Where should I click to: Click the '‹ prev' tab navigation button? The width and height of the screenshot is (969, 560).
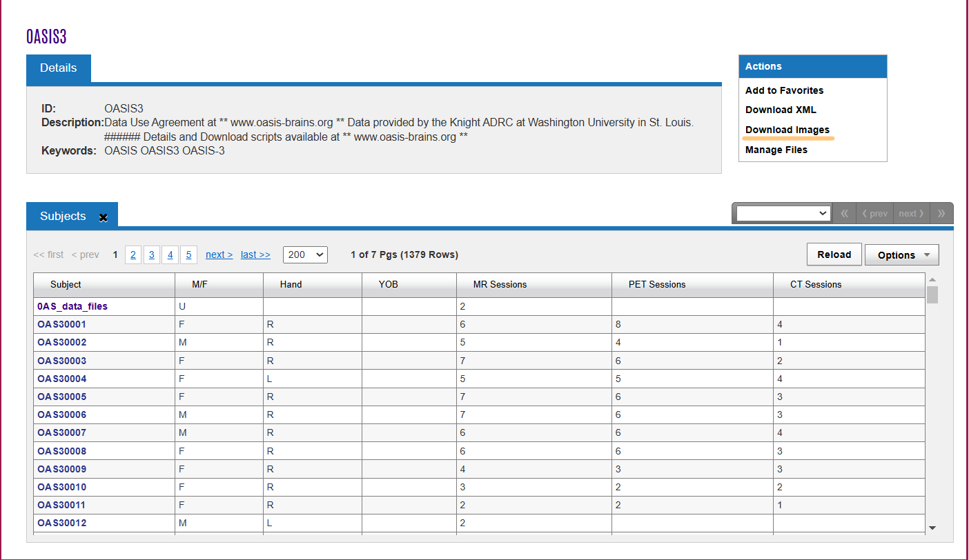pos(874,214)
